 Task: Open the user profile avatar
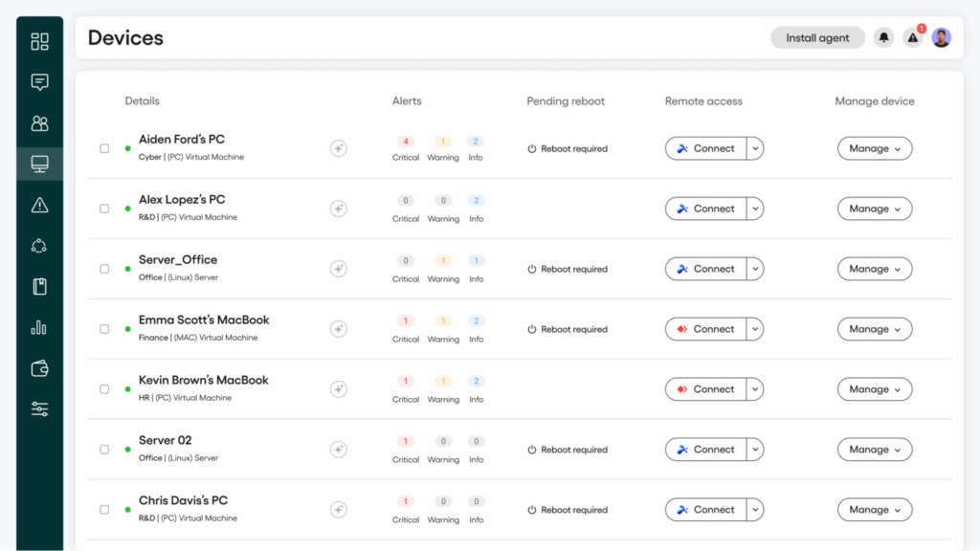pyautogui.click(x=942, y=37)
